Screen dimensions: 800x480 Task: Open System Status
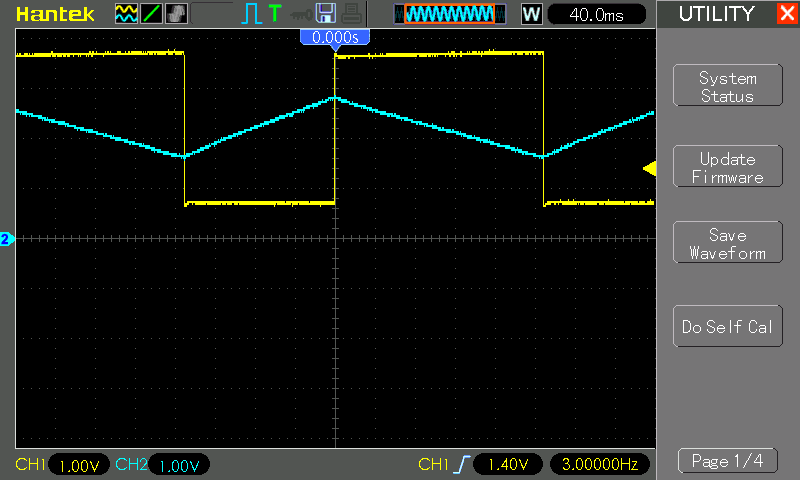(727, 87)
